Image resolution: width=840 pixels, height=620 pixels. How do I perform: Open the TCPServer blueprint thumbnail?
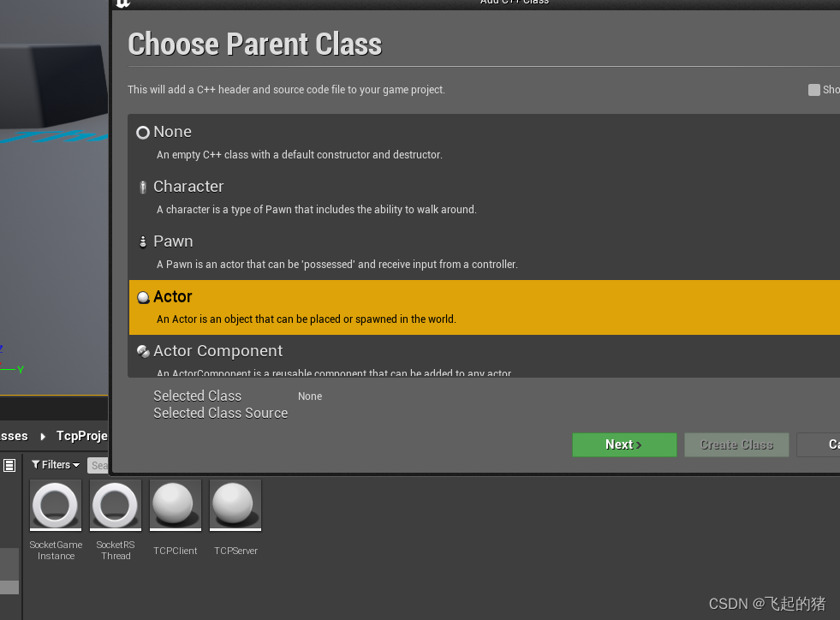[x=235, y=505]
